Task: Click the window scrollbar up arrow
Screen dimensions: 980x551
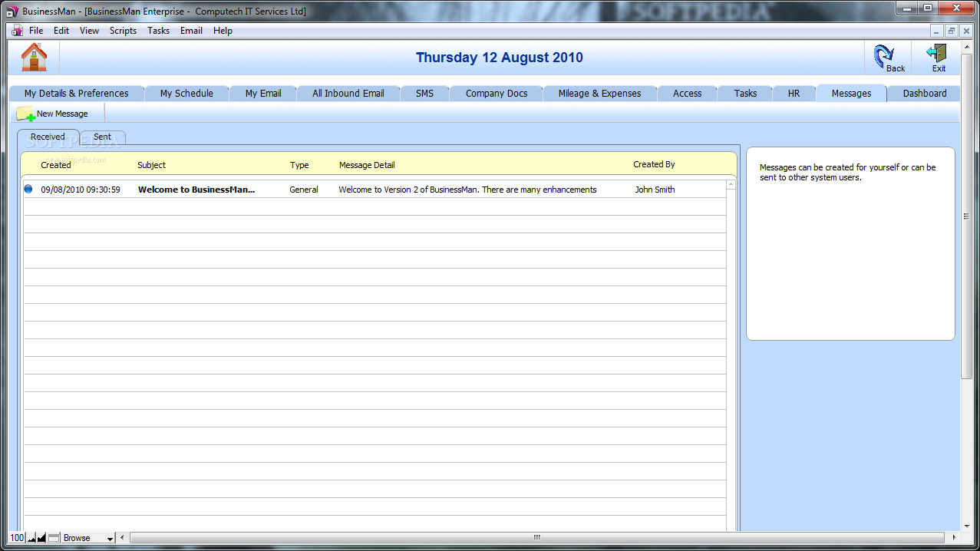Action: click(966, 46)
